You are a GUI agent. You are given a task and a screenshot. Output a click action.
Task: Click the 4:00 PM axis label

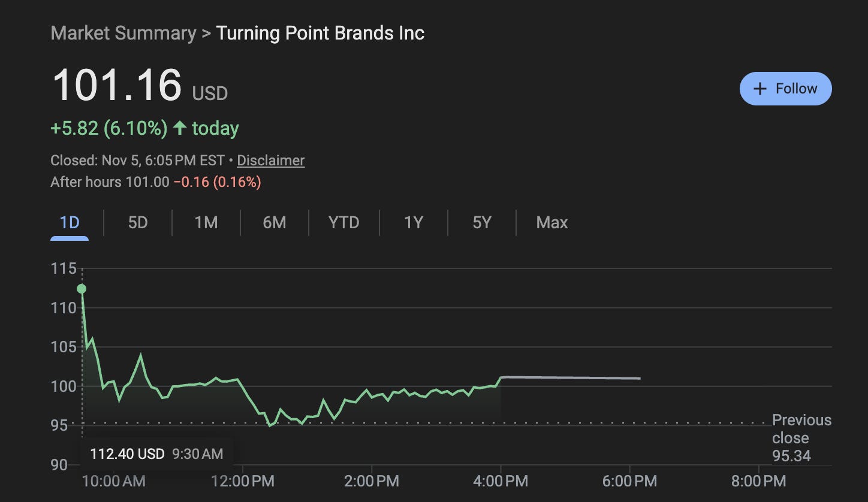(501, 480)
